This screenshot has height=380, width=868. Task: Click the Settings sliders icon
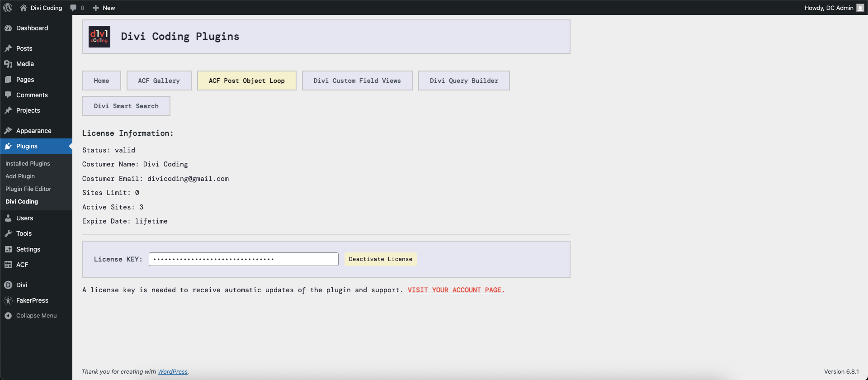(x=8, y=249)
